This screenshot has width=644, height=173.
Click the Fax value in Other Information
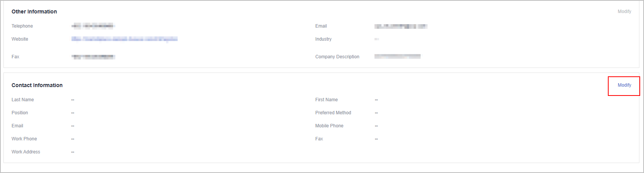click(x=93, y=57)
